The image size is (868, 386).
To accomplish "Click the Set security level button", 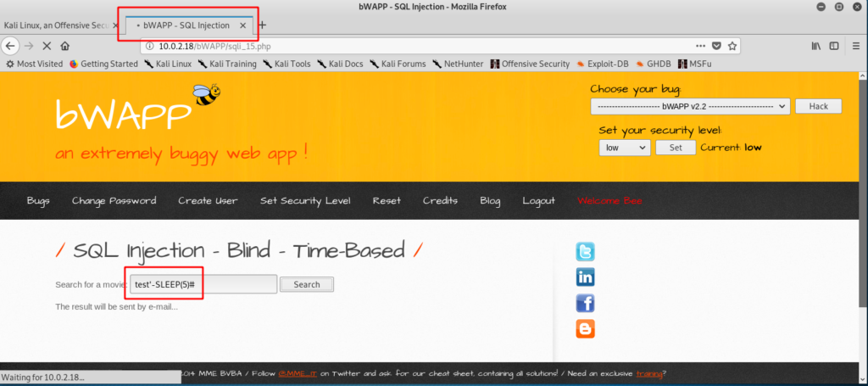I will (x=676, y=148).
